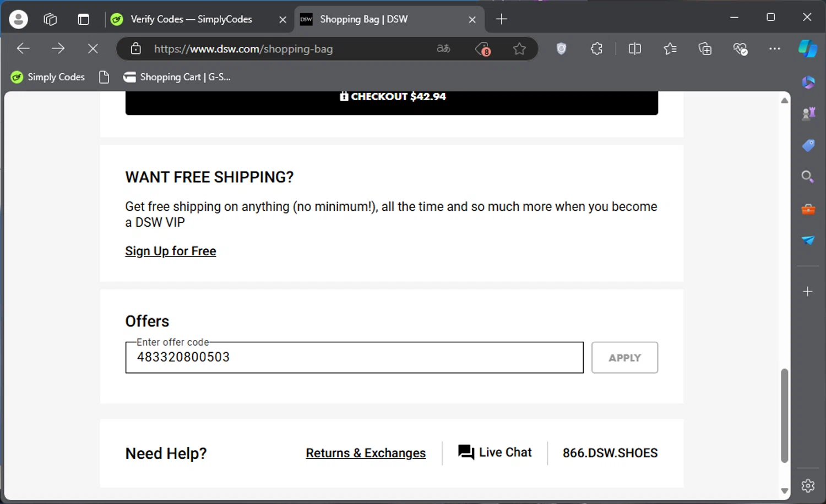Select the Shopping Bag | DSW tab

point(363,19)
